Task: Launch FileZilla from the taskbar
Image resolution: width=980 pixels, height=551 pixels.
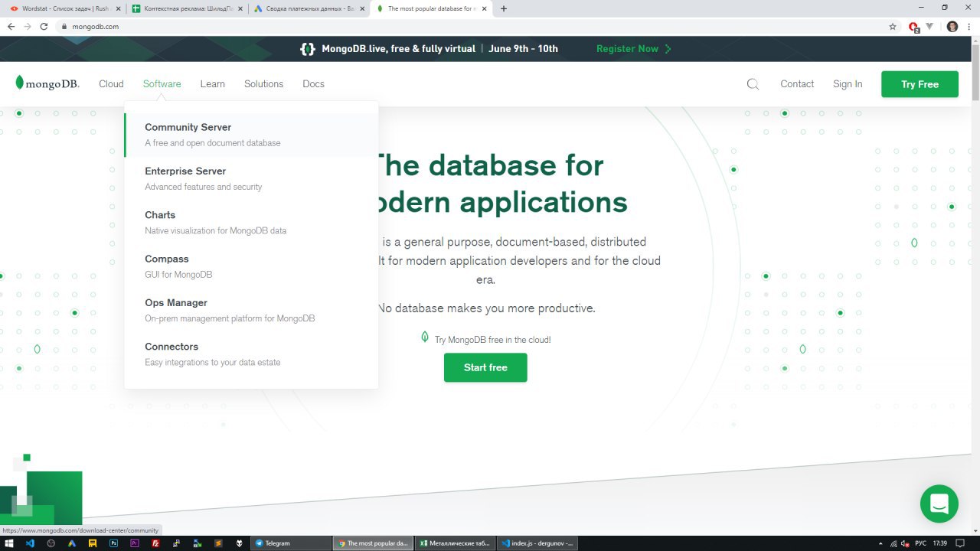Action: click(x=155, y=543)
